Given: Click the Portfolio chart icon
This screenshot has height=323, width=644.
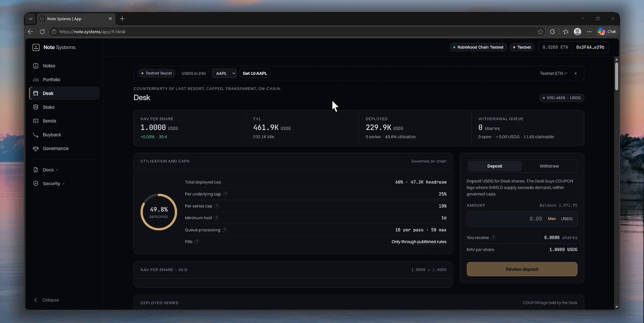Looking at the screenshot, I should tap(36, 80).
